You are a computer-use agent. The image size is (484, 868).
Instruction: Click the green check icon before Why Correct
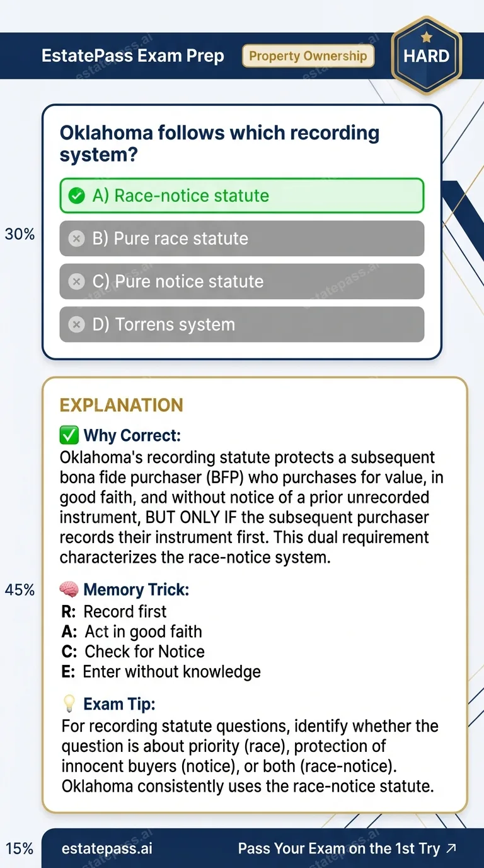(69, 435)
